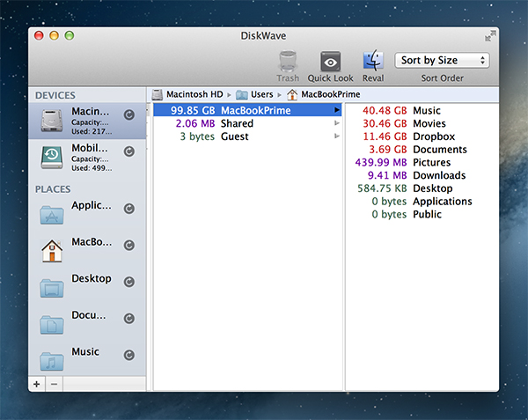Image resolution: width=528 pixels, height=420 pixels.
Task: Click MacBookPrime in the path bar
Action: point(323,94)
